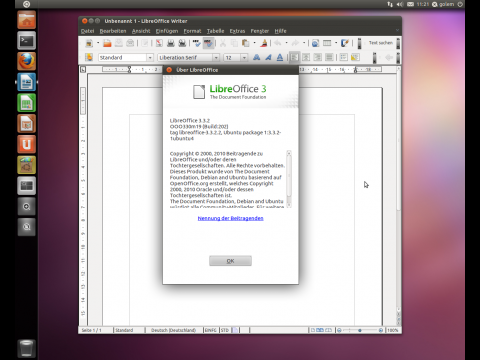Open Styles and Formatting icon
This screenshot has width=480, height=360.
click(89, 57)
